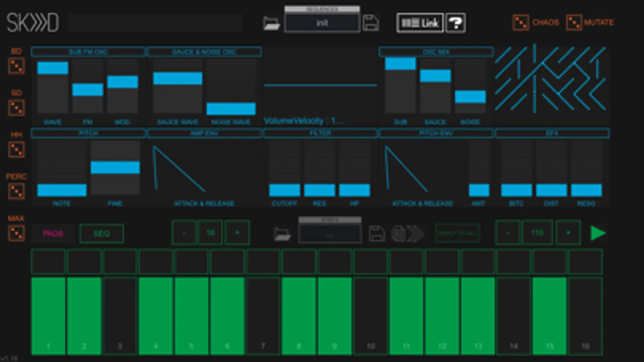Viewport: 644px width, 362px height.
Task: Randomize the BD drum with its dice
Action: click(x=16, y=66)
